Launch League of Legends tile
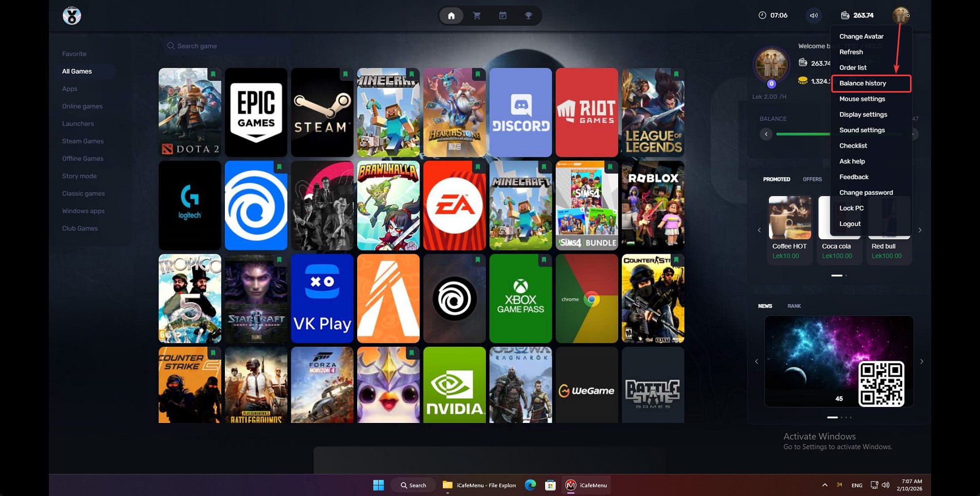The image size is (980, 496). coord(653,112)
